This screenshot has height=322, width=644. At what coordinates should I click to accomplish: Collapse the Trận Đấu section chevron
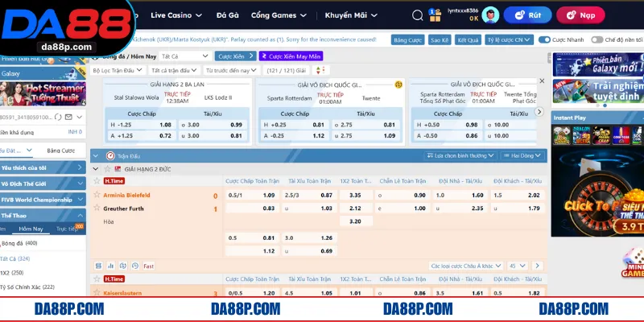(97, 155)
